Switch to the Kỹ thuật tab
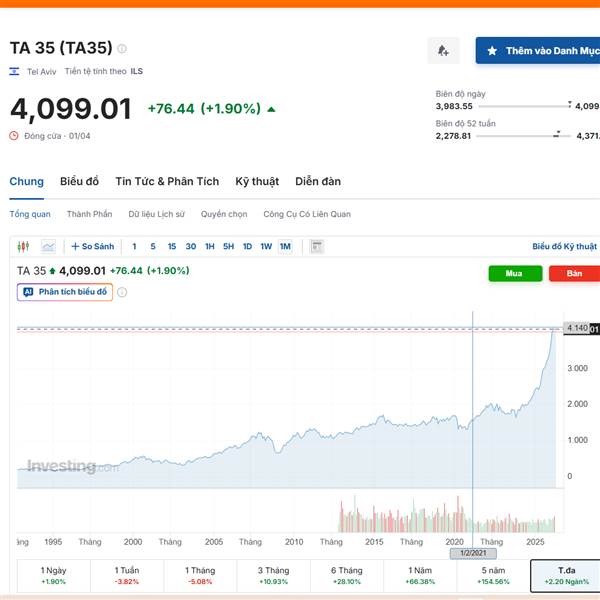 click(257, 181)
